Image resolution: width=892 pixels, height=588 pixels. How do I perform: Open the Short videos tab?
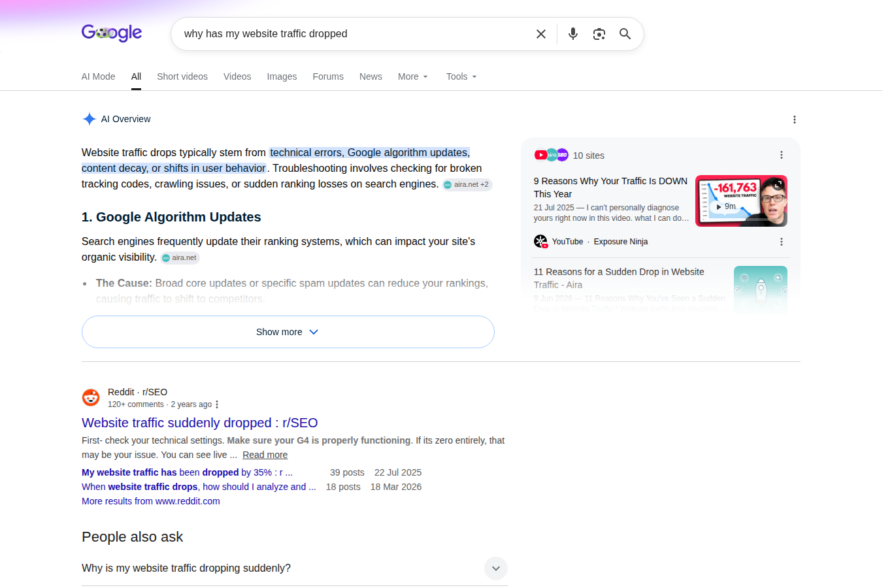coord(182,76)
